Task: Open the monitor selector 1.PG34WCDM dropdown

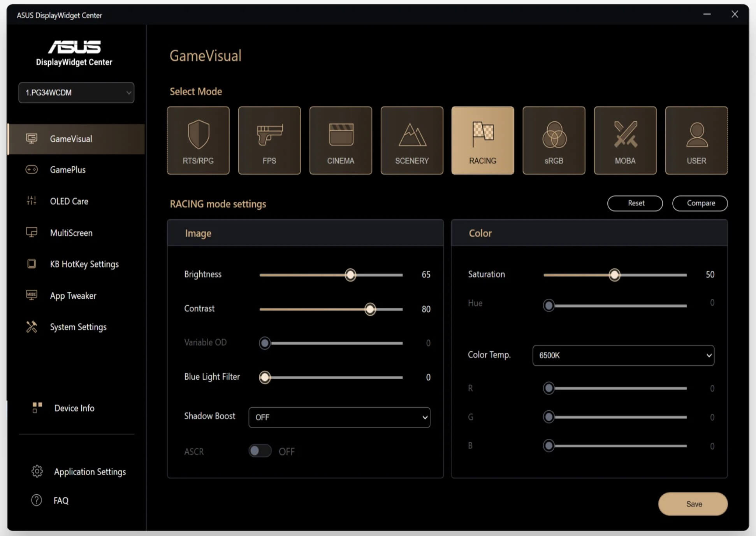Action: click(x=76, y=93)
